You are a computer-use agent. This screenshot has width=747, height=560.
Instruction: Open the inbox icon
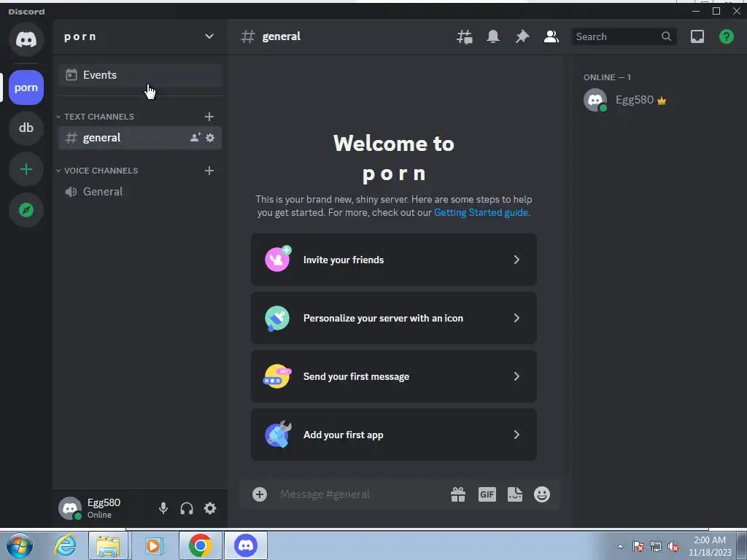697,36
